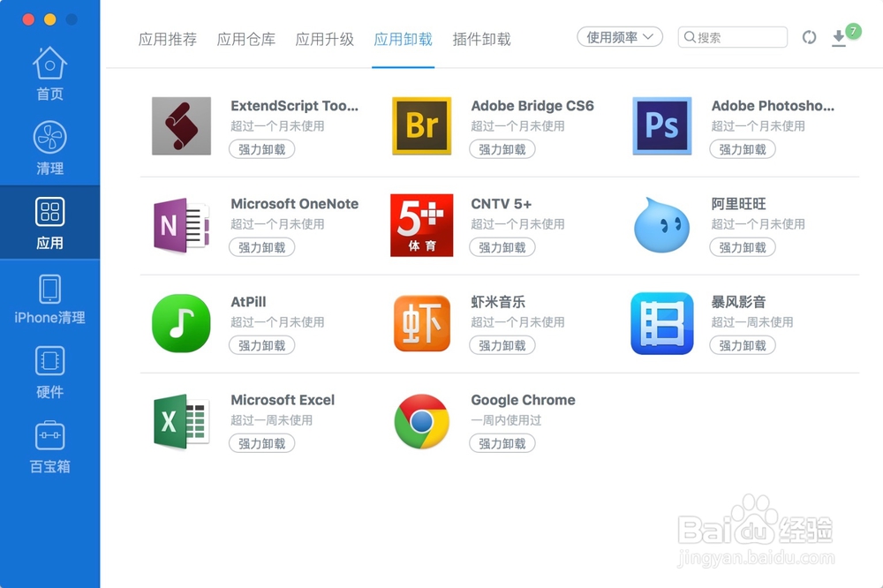Click 强力卸载 for 阿里旺旺
The height and width of the screenshot is (588, 883).
[743, 247]
